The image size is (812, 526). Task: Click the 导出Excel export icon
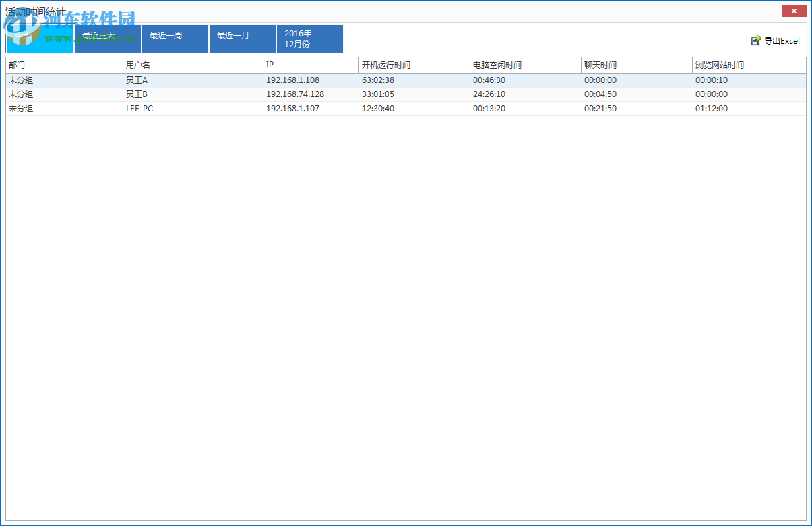756,41
